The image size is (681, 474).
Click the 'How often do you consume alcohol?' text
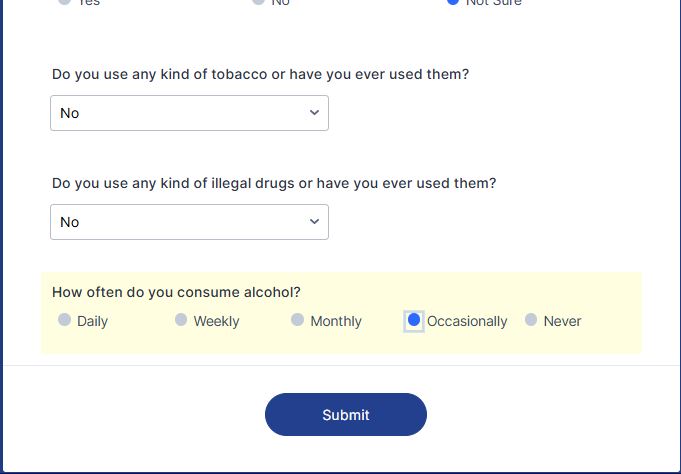pyautogui.click(x=176, y=293)
